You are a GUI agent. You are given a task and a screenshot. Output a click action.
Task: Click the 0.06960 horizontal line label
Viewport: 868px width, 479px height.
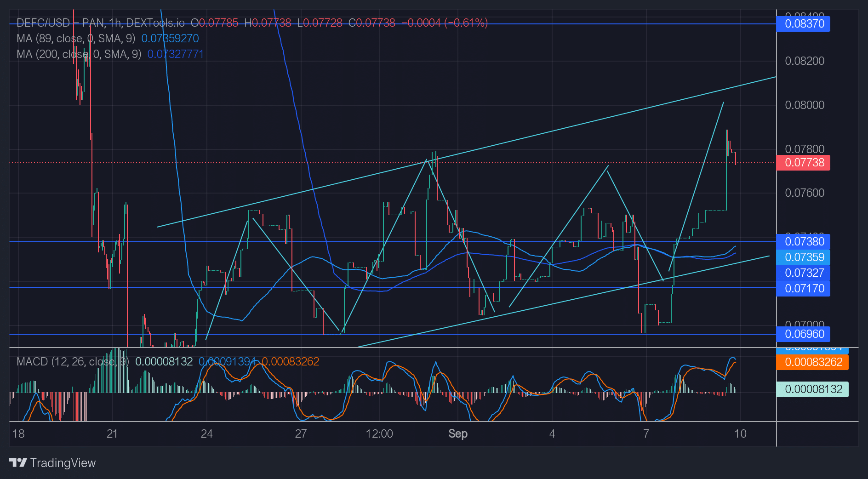(x=803, y=334)
